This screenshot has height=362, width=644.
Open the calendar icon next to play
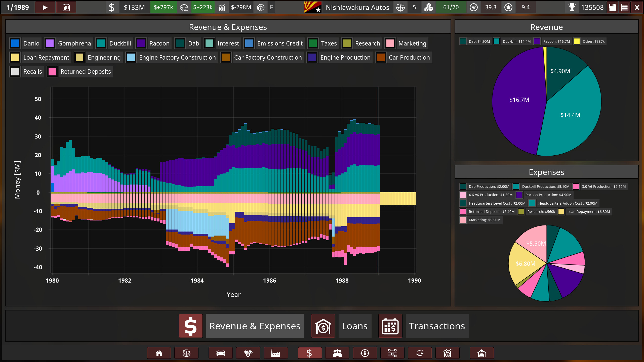(66, 7)
